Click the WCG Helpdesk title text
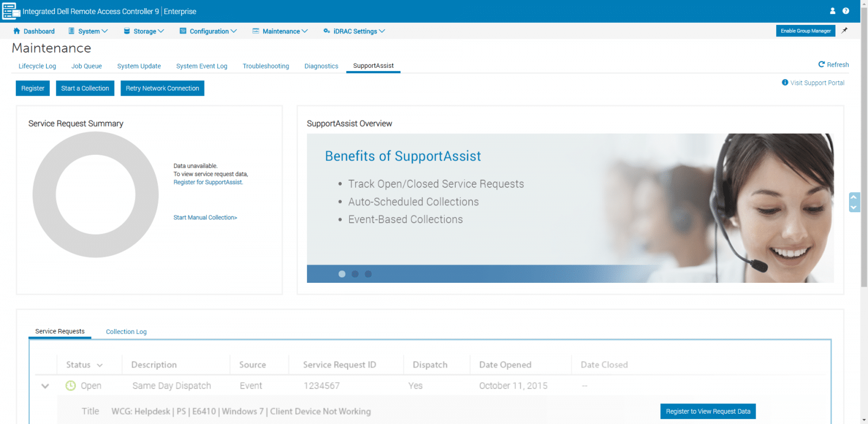The image size is (868, 424). [x=241, y=412]
